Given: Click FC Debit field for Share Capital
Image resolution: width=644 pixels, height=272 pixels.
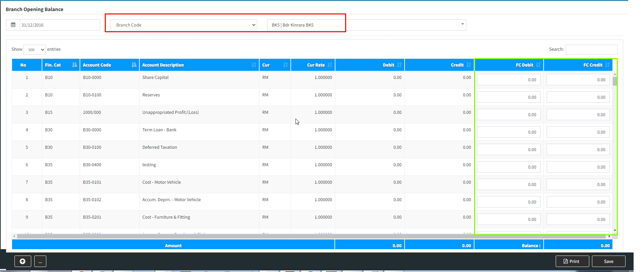Looking at the screenshot, I should [508, 80].
